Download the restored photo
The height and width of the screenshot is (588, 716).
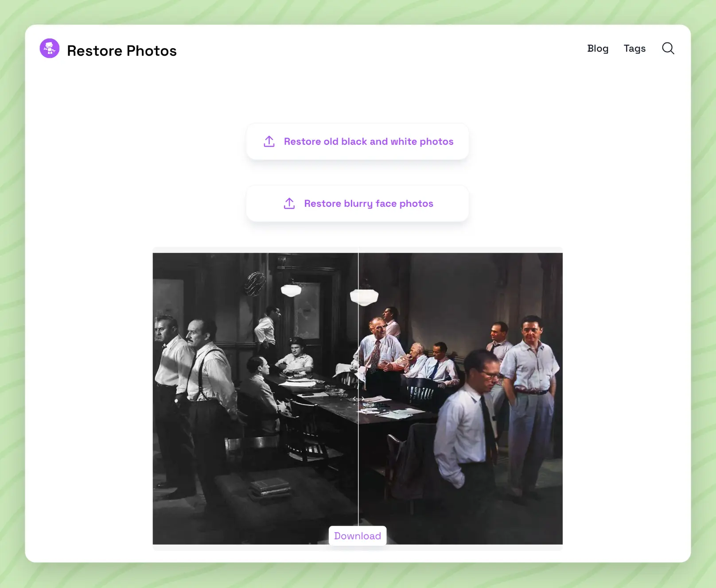pos(358,536)
